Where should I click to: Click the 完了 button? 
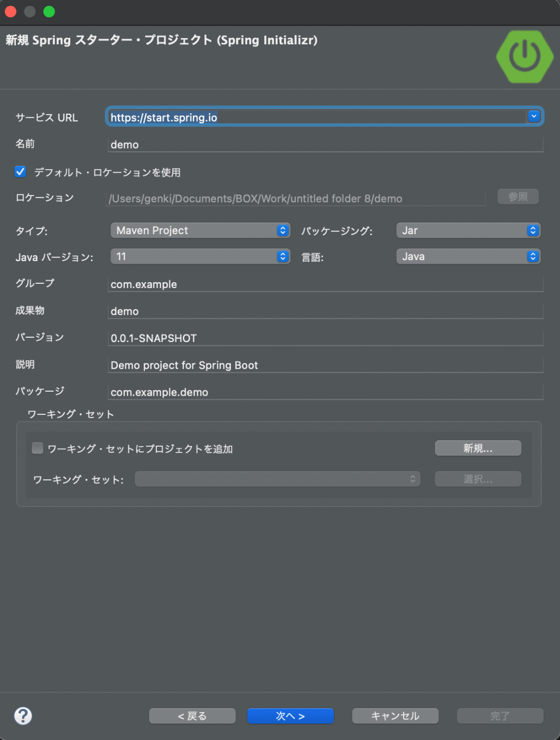[500, 716]
